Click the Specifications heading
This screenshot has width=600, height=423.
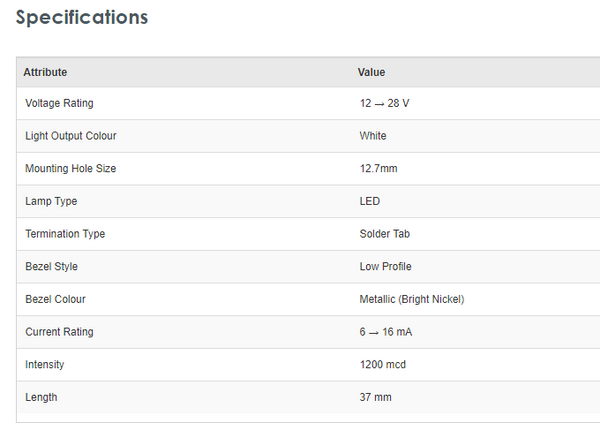tap(82, 18)
